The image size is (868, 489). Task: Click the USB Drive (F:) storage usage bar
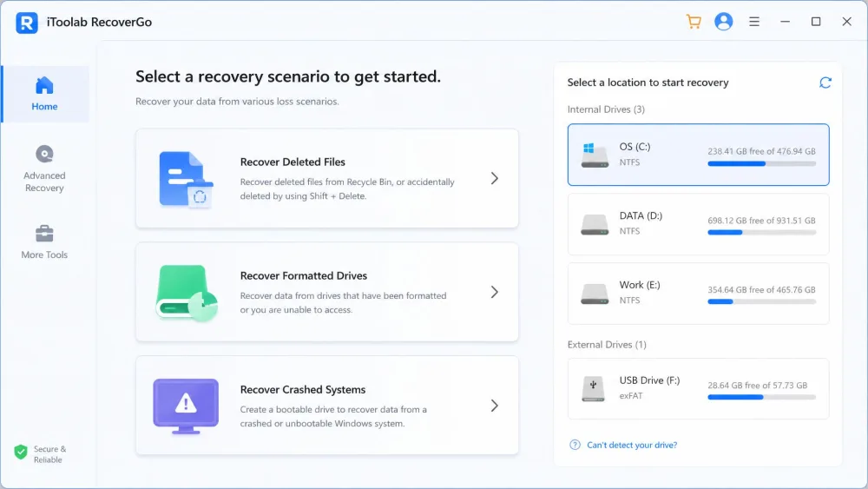point(762,397)
